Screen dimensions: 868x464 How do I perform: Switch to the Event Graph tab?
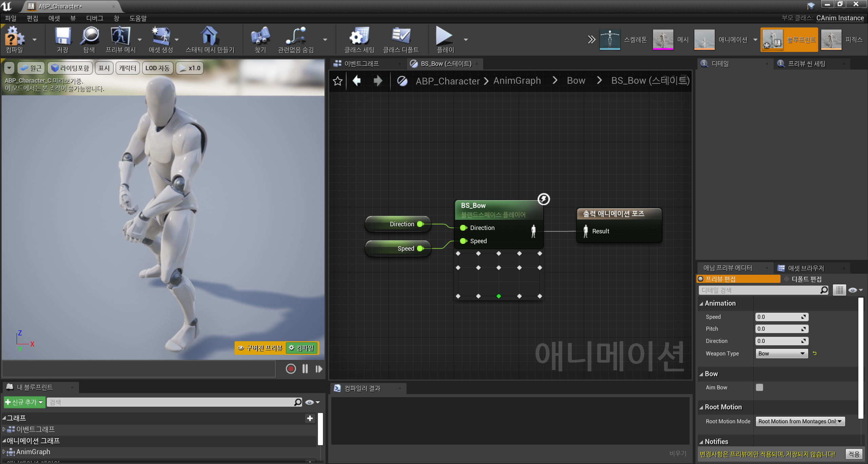click(x=361, y=64)
